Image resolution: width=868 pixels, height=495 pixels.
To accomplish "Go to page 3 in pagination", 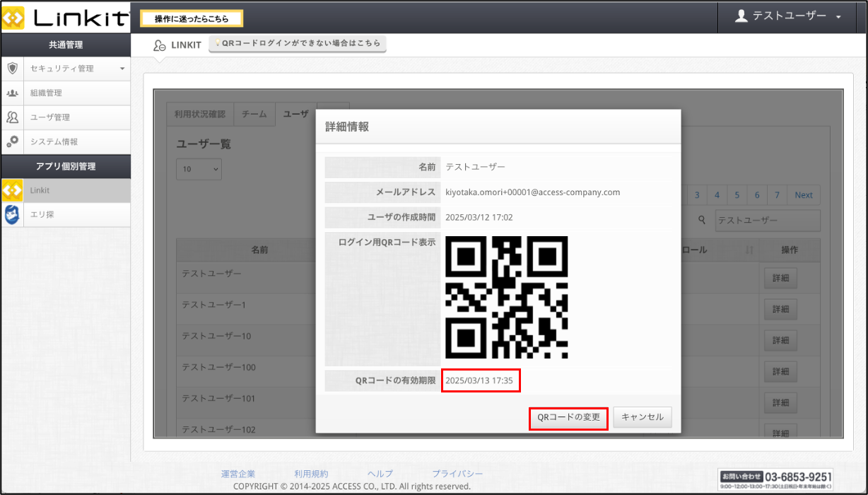I will tap(697, 195).
